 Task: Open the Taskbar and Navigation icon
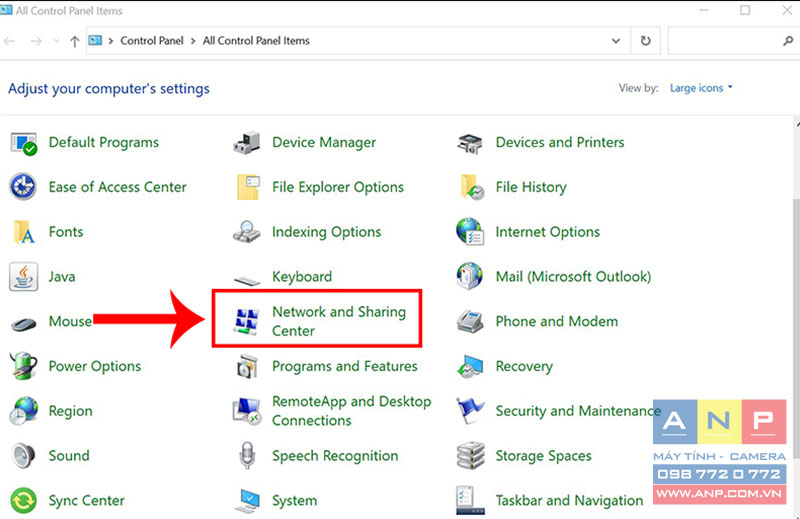pos(470,501)
